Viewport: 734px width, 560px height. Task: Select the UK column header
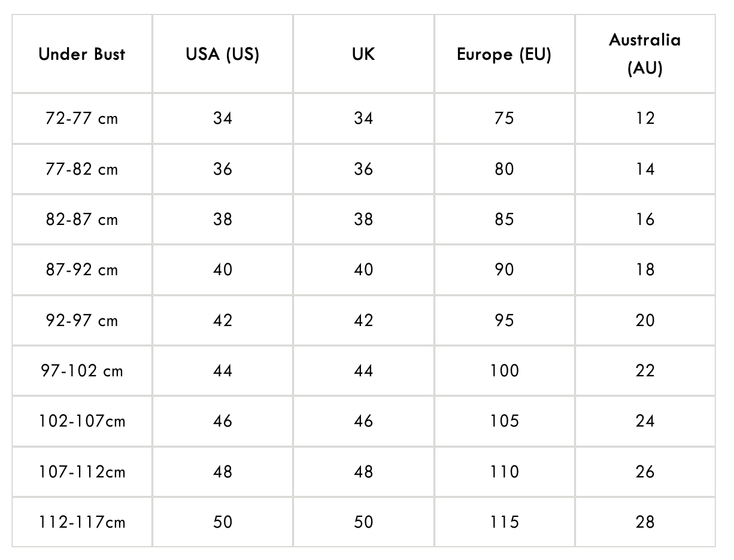[363, 54]
